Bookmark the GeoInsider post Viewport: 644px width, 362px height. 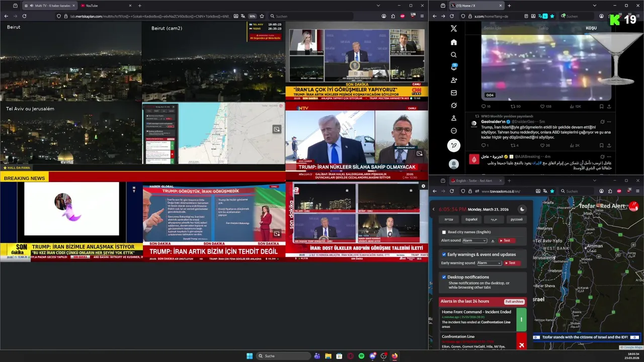tap(601, 145)
